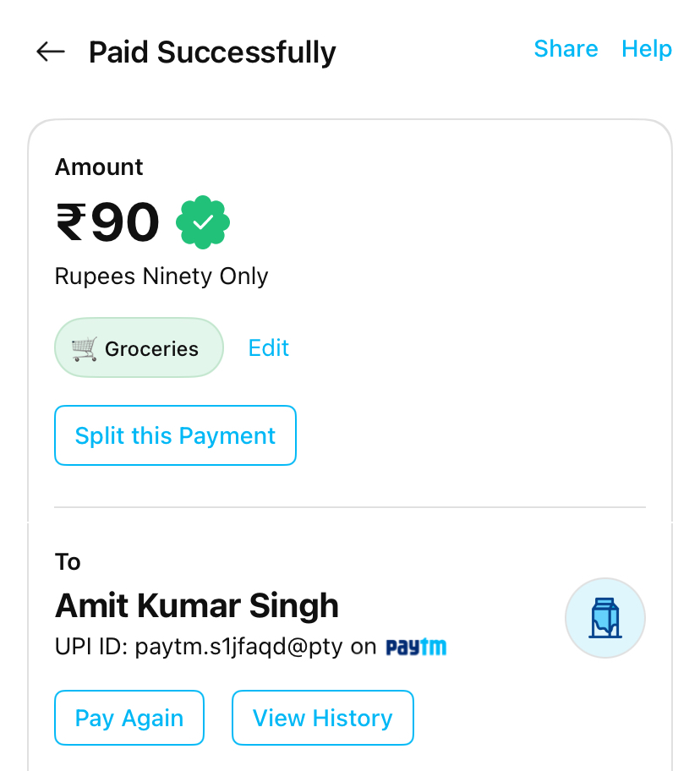Click the divider line below Split this Payment
This screenshot has height=771, width=700.
point(350,507)
